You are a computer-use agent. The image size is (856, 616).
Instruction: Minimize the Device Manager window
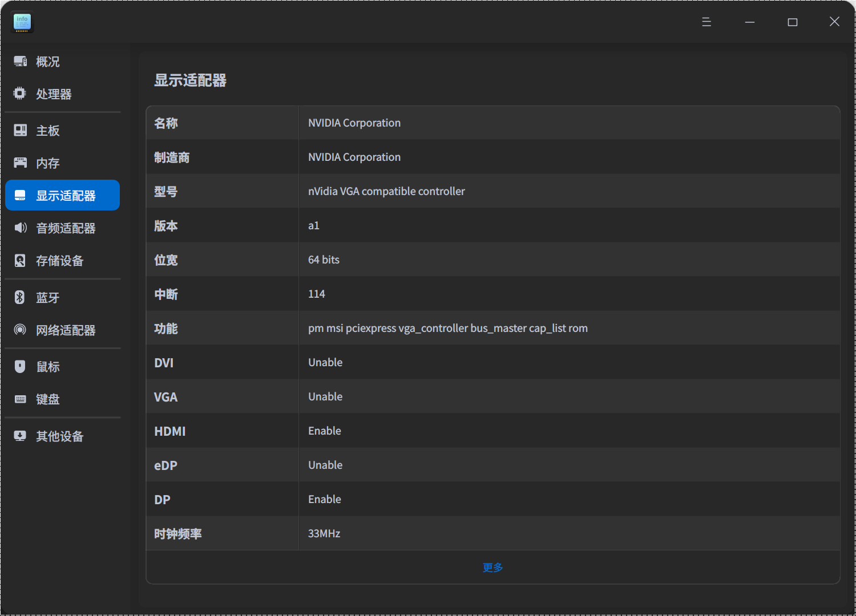pos(750,22)
